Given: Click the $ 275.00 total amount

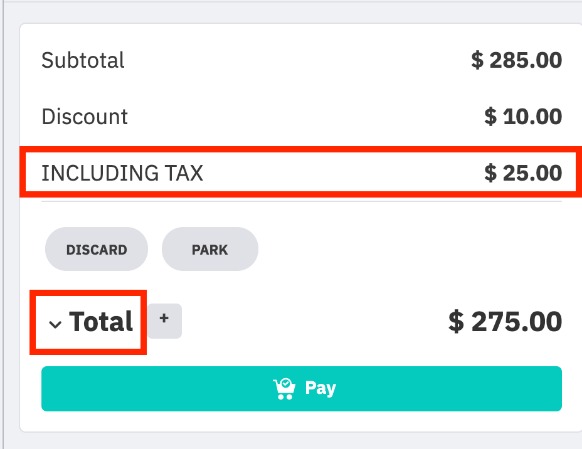Looking at the screenshot, I should pyautogui.click(x=505, y=321).
